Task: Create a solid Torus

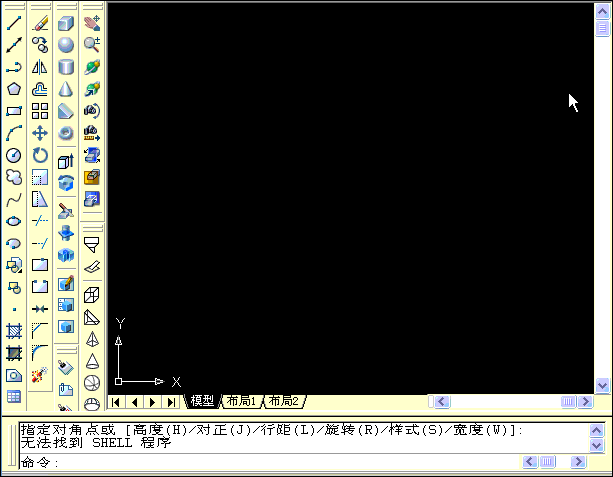Action: [x=66, y=133]
